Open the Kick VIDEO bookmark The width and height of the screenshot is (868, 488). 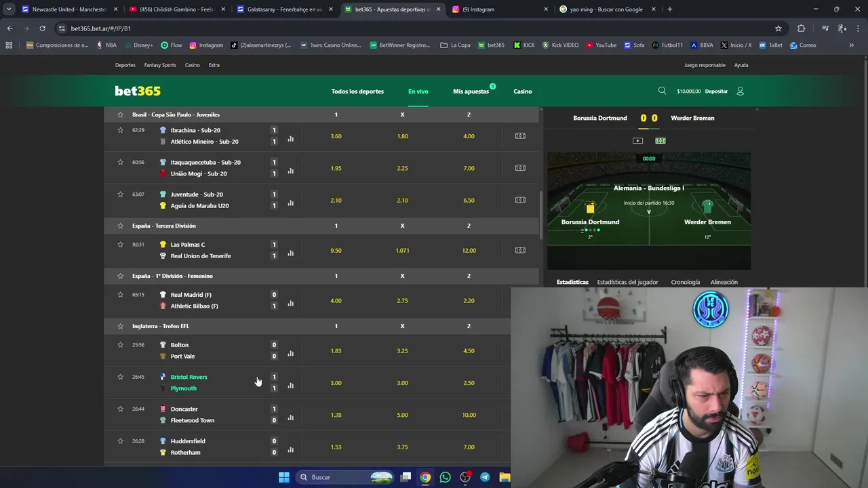pyautogui.click(x=560, y=45)
